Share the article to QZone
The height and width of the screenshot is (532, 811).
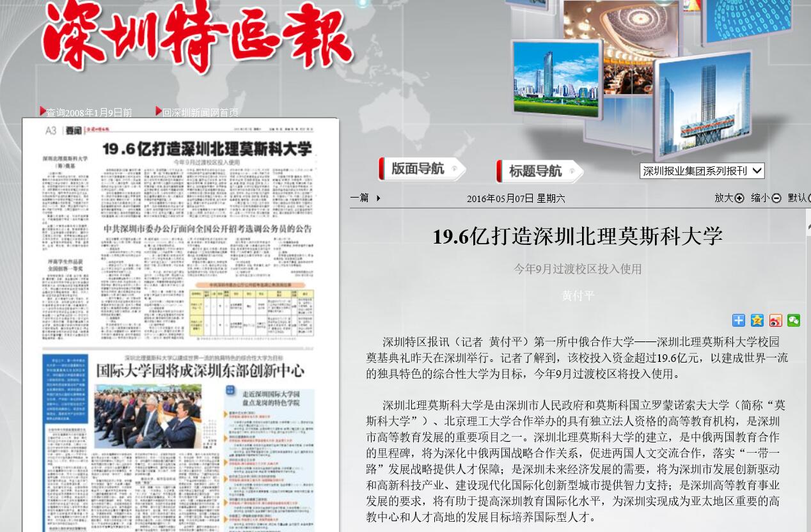[757, 320]
